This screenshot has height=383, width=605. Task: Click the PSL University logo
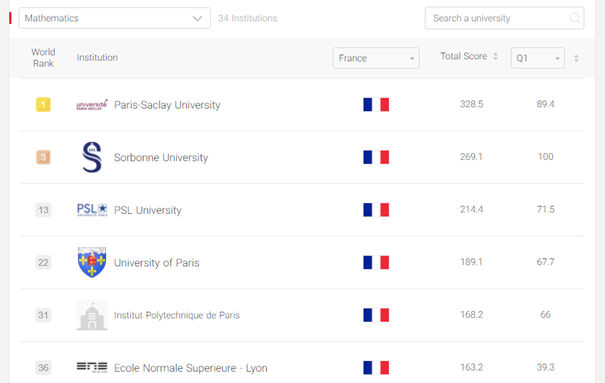(x=92, y=210)
